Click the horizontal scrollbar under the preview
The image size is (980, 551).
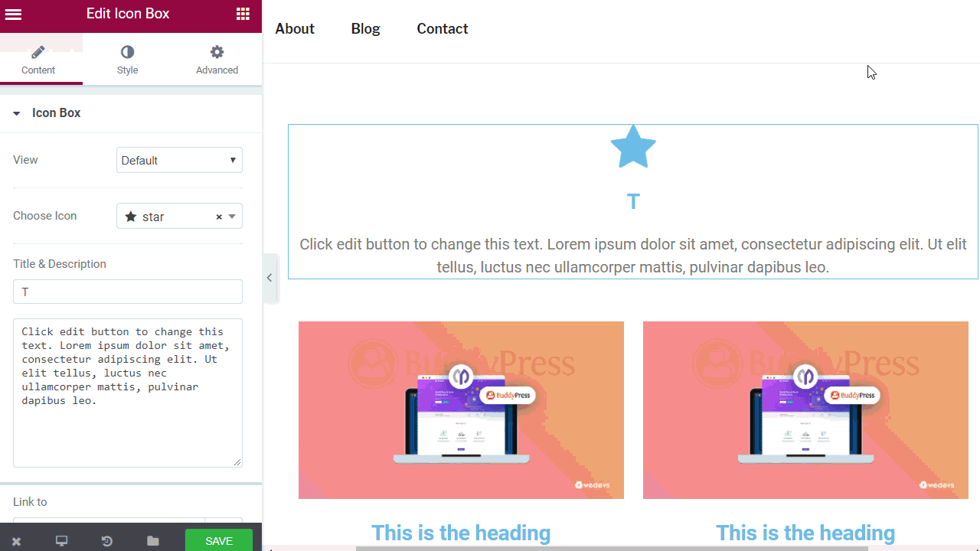coord(612,548)
